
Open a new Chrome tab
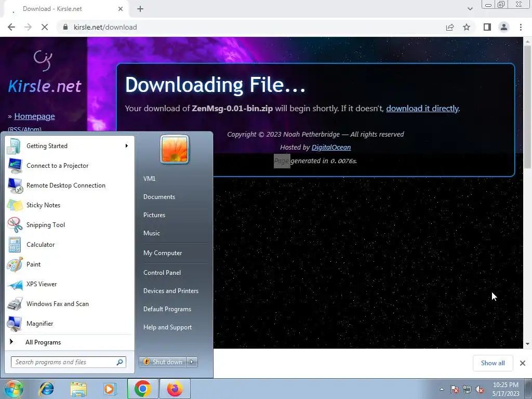(x=140, y=9)
